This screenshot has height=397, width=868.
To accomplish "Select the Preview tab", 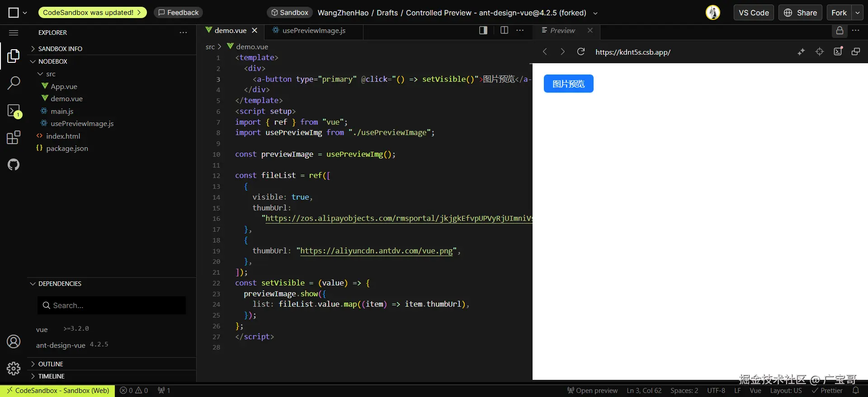I will tap(562, 30).
